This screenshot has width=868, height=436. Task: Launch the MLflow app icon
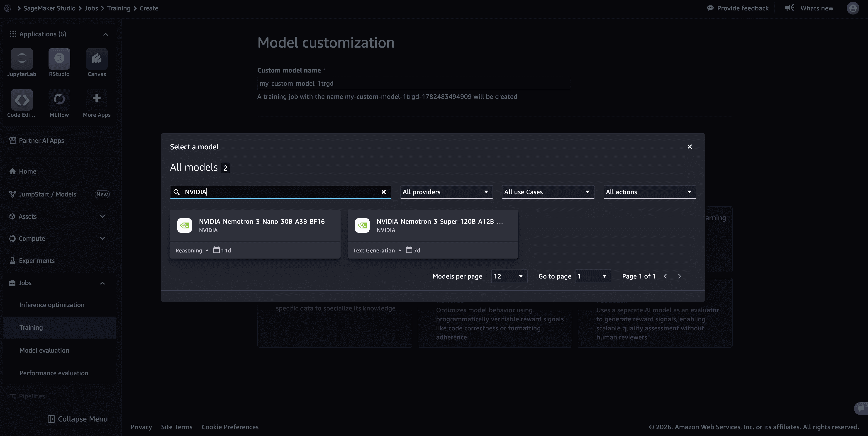pyautogui.click(x=59, y=100)
